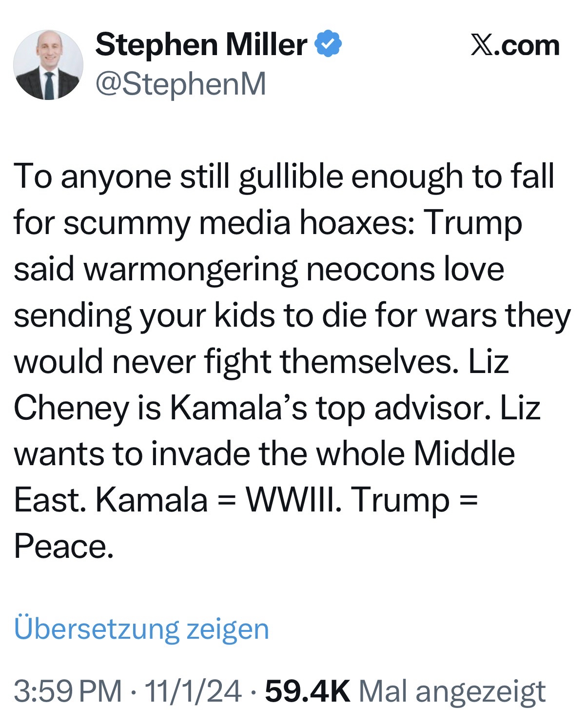Click "Übersetzung zeigen" to show translation
Viewport: 588px width, 727px height.
[x=141, y=629]
